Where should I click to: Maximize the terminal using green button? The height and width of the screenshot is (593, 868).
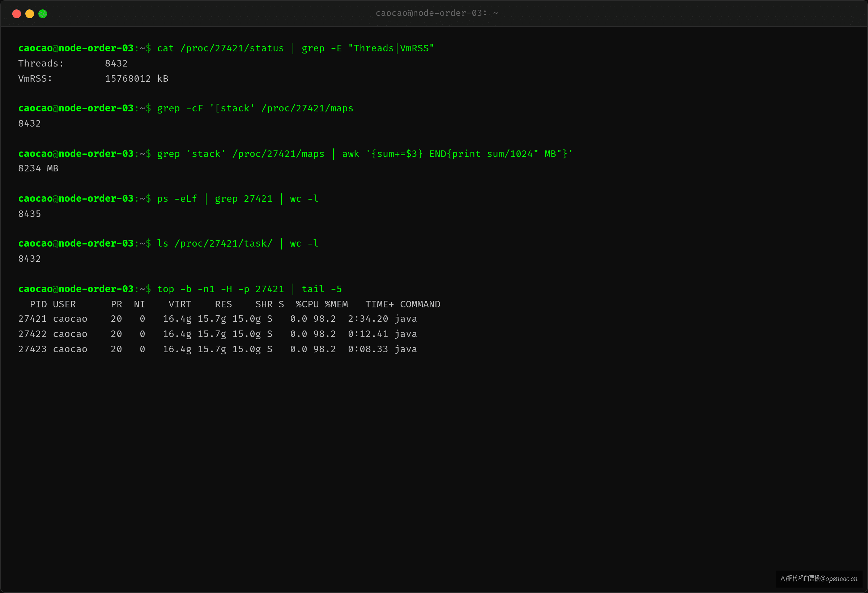(43, 14)
